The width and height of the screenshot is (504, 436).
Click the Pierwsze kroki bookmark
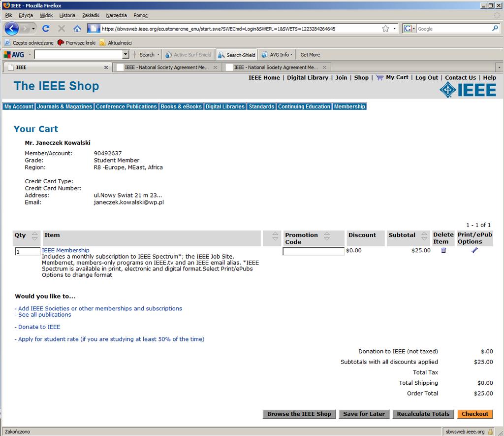pos(76,43)
